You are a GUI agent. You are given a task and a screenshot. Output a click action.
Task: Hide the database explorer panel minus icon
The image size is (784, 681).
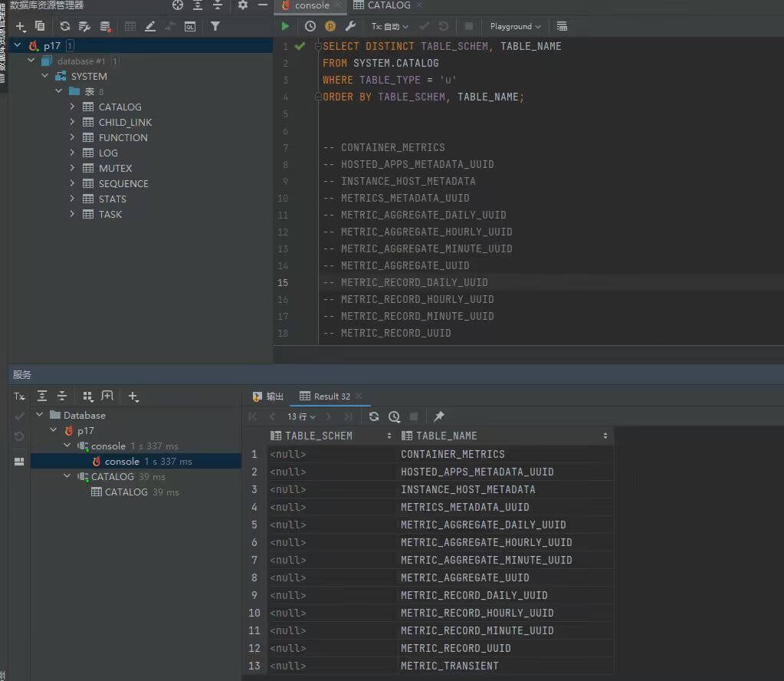point(263,5)
